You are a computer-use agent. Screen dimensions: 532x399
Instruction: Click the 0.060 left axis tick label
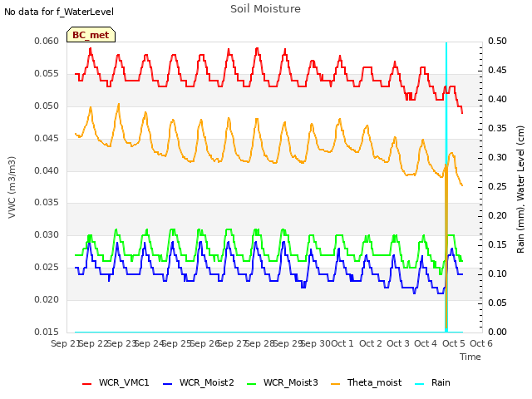pyautogui.click(x=47, y=41)
